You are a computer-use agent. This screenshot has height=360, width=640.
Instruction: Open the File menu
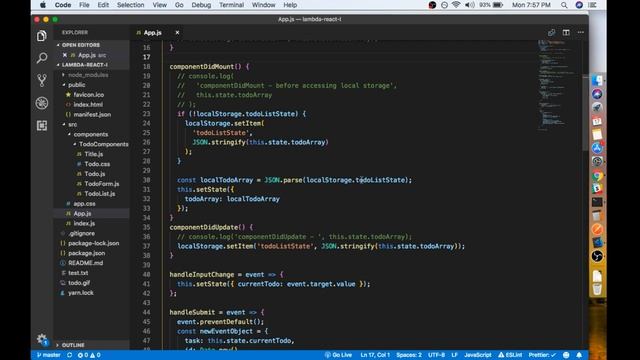pyautogui.click(x=84, y=5)
